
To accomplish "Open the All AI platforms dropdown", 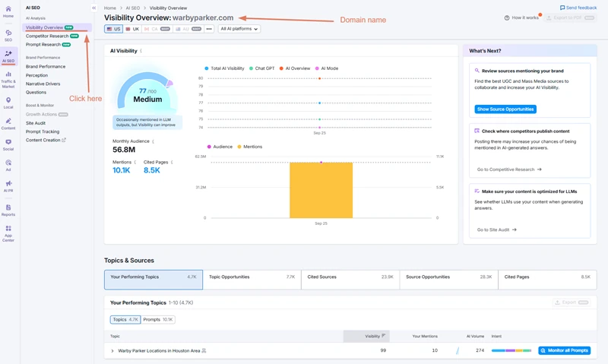I will (x=239, y=29).
